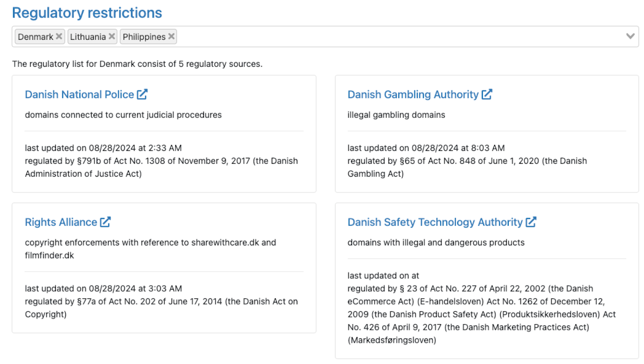Click the copyright enforcements description in Rights Alliance

pyautogui.click(x=151, y=249)
